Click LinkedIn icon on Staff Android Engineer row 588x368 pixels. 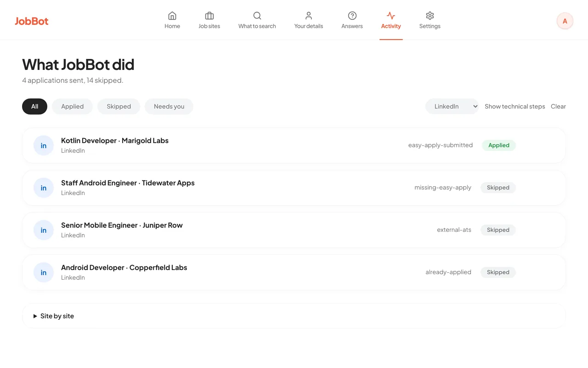(x=44, y=188)
